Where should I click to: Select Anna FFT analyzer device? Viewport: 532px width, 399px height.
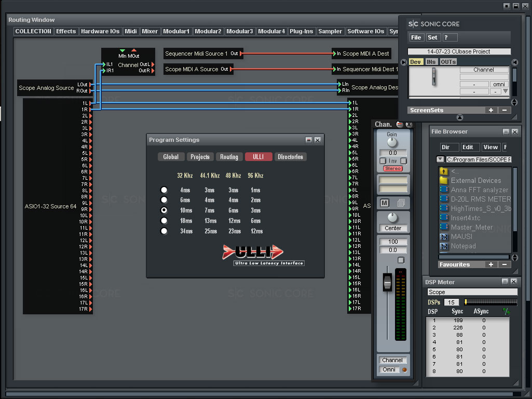pos(479,190)
